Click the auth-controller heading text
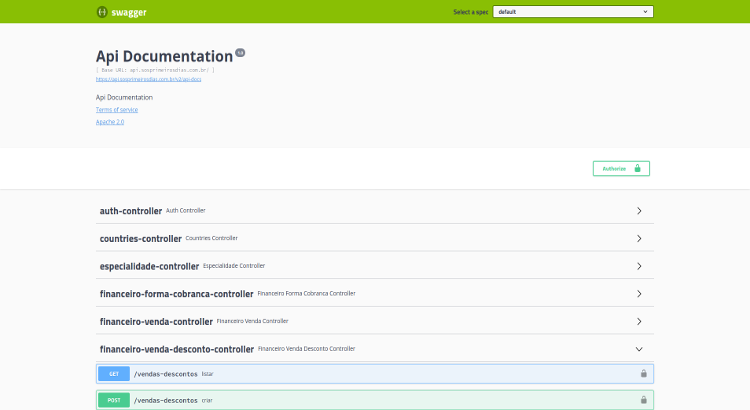The height and width of the screenshot is (410, 750). pyautogui.click(x=131, y=211)
